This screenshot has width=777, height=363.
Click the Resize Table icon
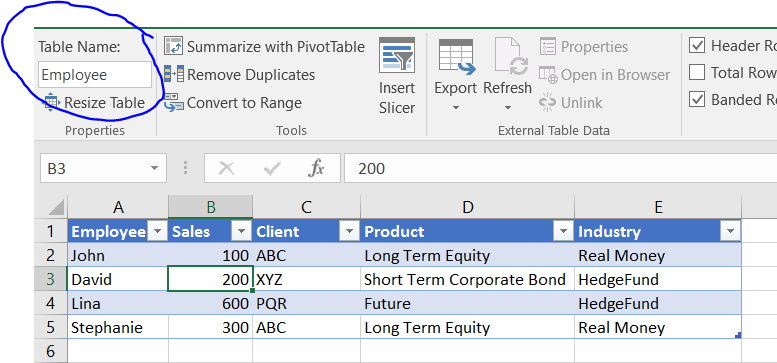[x=52, y=103]
